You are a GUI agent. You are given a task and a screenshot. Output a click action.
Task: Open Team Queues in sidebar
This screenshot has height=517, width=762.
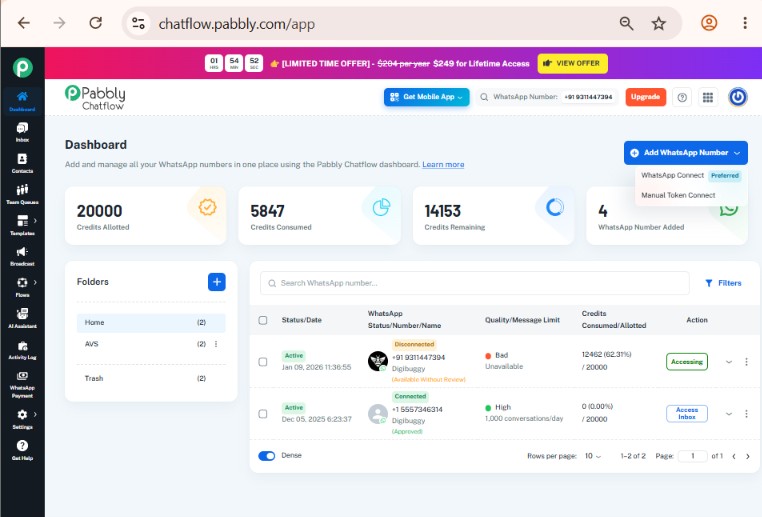(22, 194)
